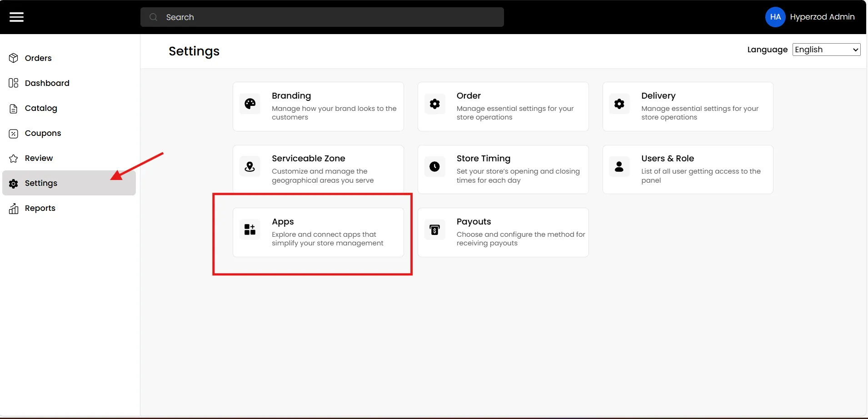Click the Dashboard sidebar icon
The image size is (868, 419).
pos(14,83)
